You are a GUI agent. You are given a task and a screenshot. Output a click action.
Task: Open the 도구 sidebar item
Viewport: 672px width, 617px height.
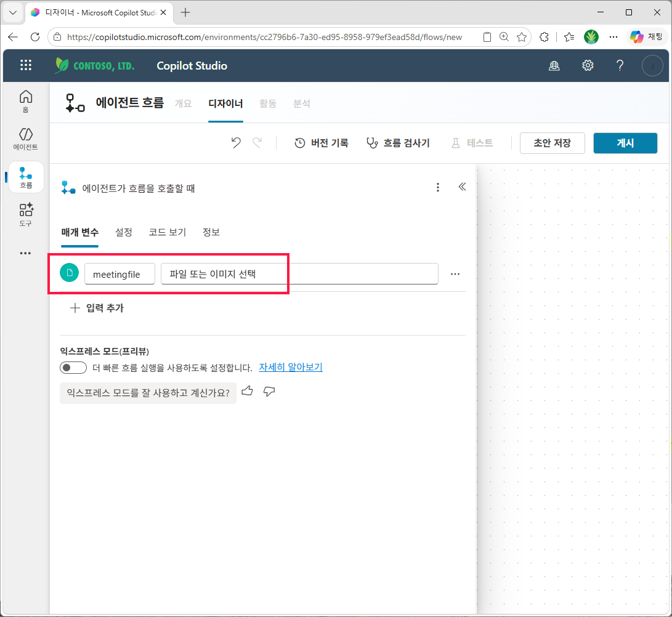pos(26,215)
